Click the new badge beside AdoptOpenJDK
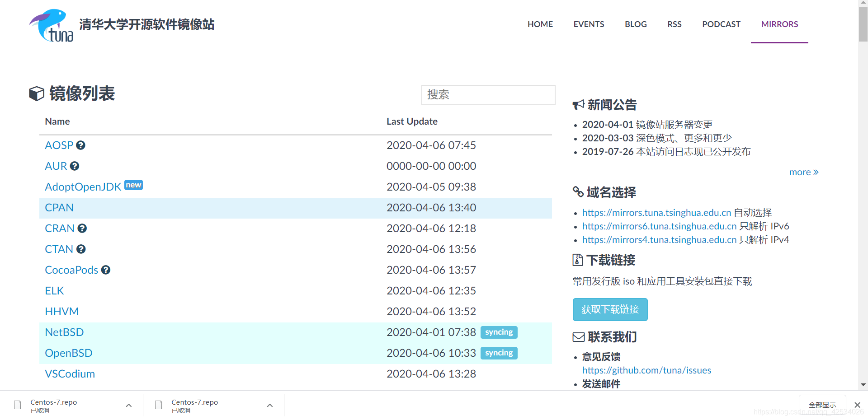Viewport: 868px width, 420px height. pos(133,185)
